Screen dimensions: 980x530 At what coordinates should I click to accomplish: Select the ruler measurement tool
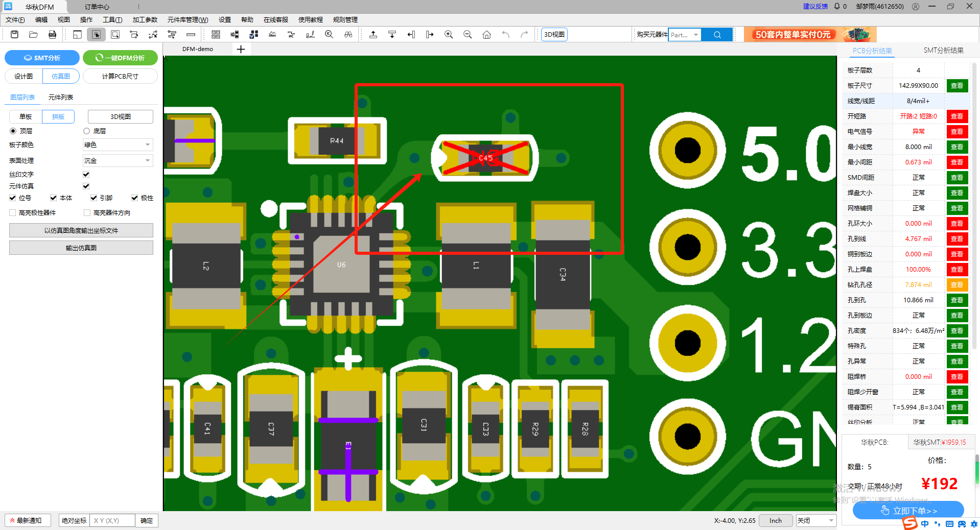[191, 34]
